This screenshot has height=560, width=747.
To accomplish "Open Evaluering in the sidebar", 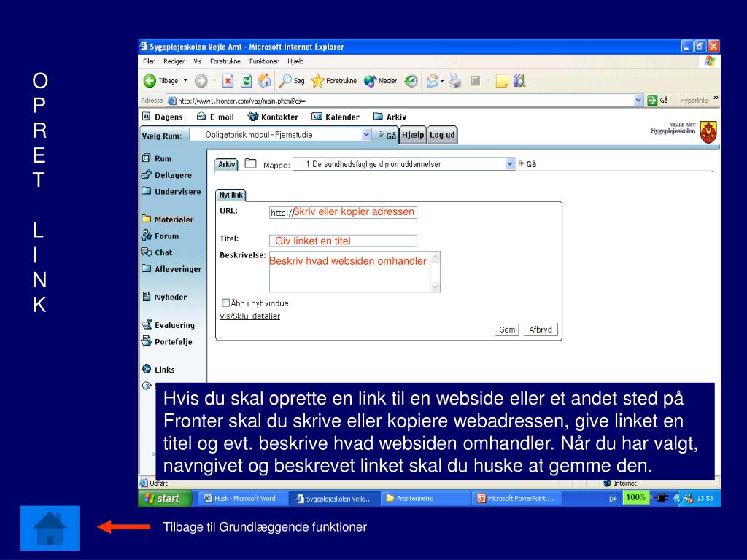I will coord(169,324).
